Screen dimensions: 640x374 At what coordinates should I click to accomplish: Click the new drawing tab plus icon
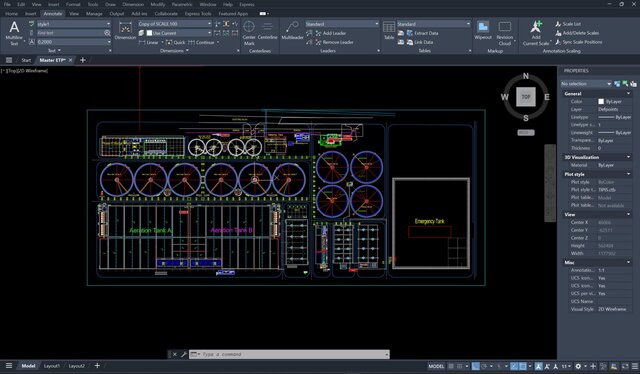[82, 60]
